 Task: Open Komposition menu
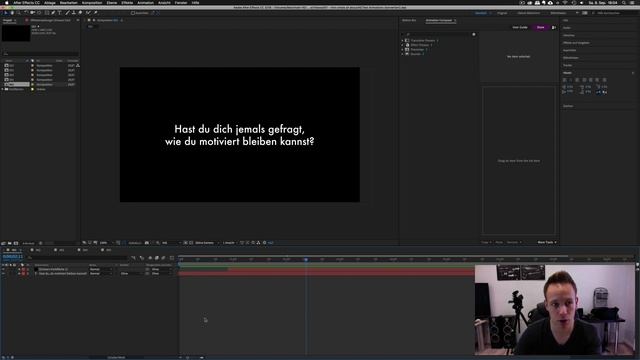(92, 2)
